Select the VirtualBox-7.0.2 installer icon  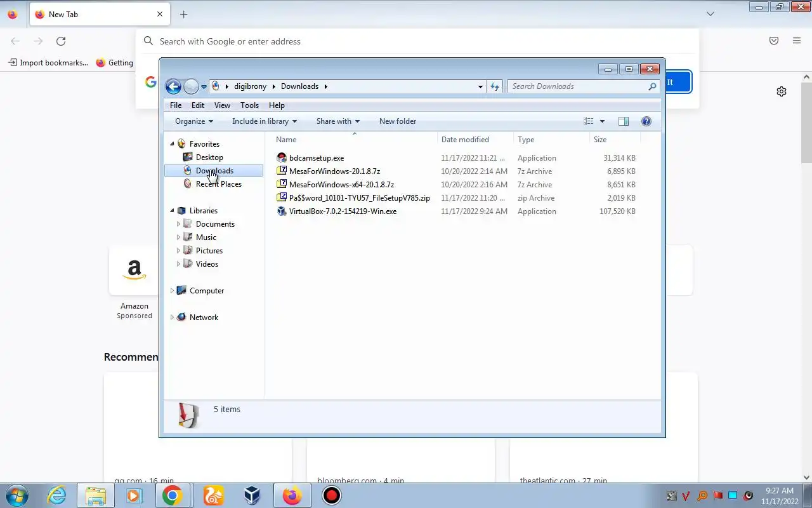pos(282,211)
